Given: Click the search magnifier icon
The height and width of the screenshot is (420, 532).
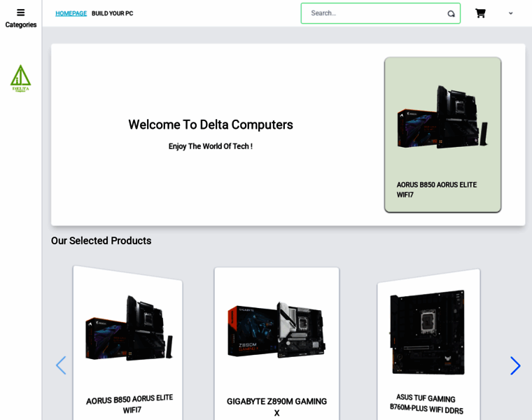Looking at the screenshot, I should point(451,13).
